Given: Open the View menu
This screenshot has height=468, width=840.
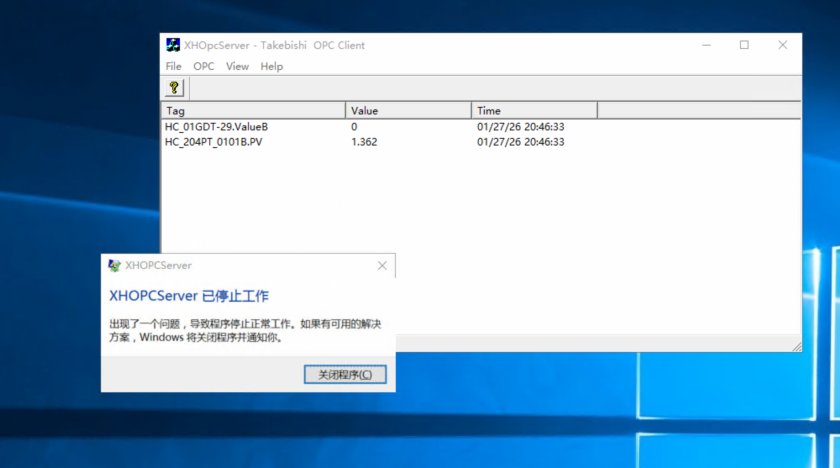Looking at the screenshot, I should pos(237,66).
